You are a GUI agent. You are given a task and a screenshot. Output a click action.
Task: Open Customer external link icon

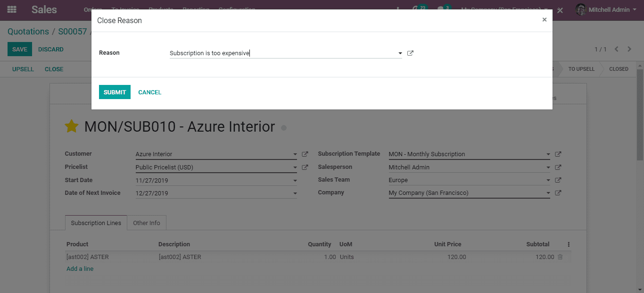click(x=305, y=154)
